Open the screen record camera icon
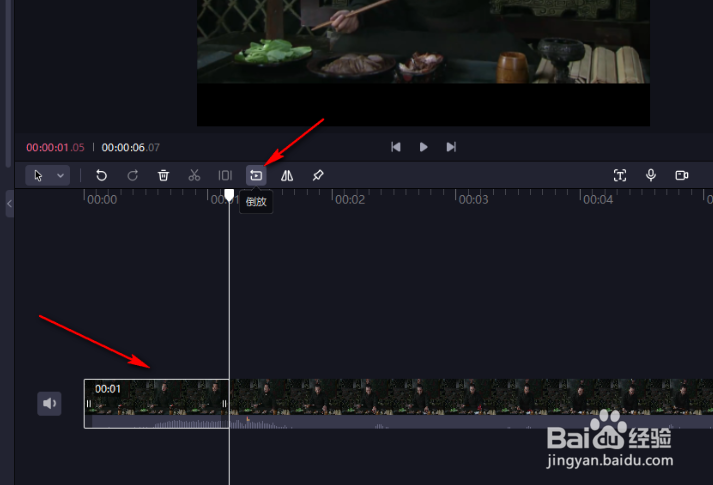The image size is (713, 485). [682, 175]
